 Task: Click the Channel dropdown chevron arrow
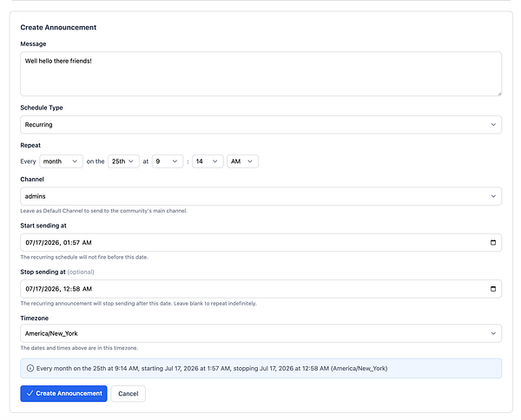493,196
